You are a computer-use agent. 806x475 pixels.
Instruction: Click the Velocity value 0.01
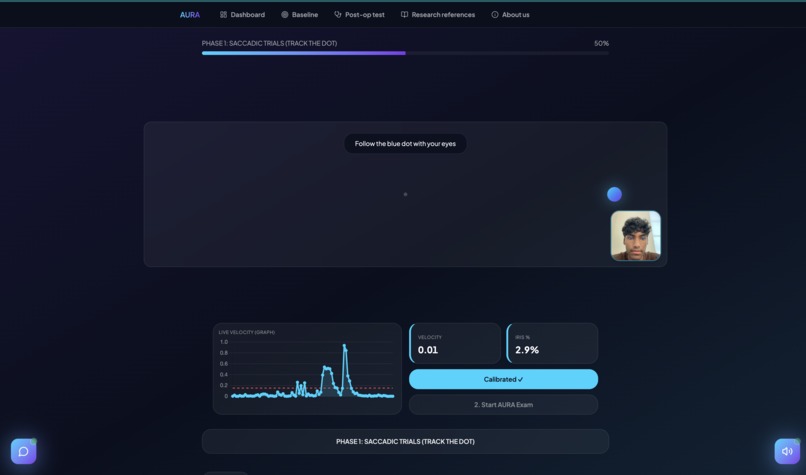click(428, 350)
